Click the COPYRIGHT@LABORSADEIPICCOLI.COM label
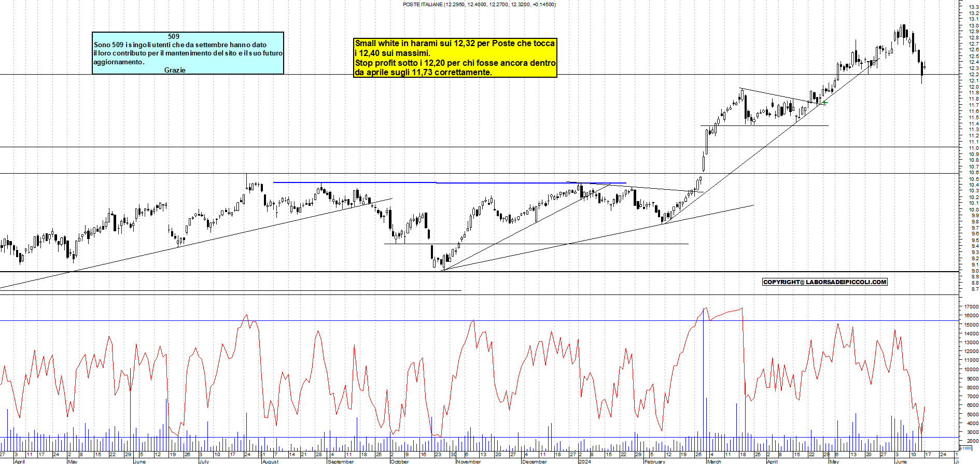This screenshot has width=980, height=464. coord(824,282)
